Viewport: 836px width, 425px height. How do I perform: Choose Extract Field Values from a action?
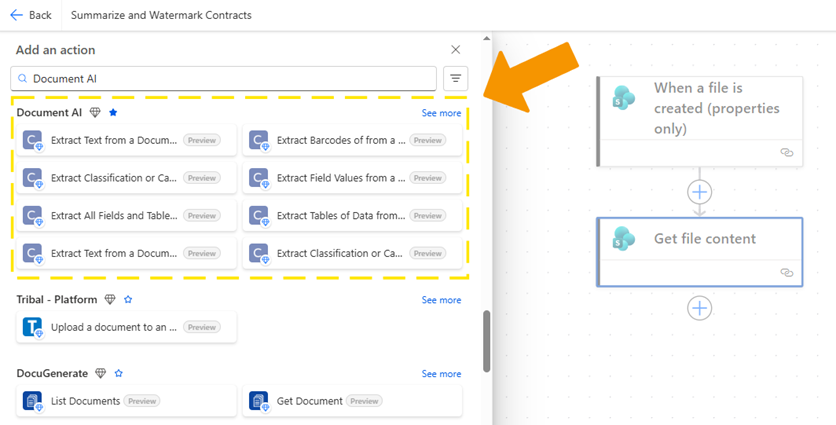click(x=352, y=178)
